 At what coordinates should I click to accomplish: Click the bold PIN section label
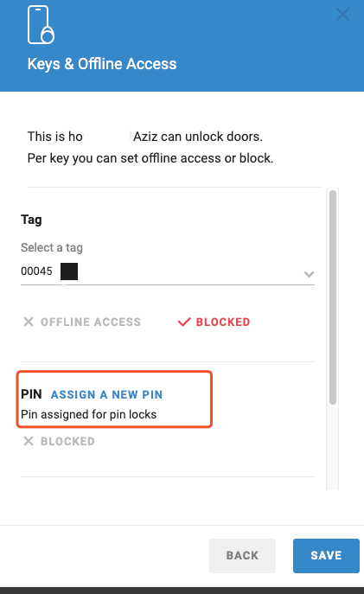(31, 394)
